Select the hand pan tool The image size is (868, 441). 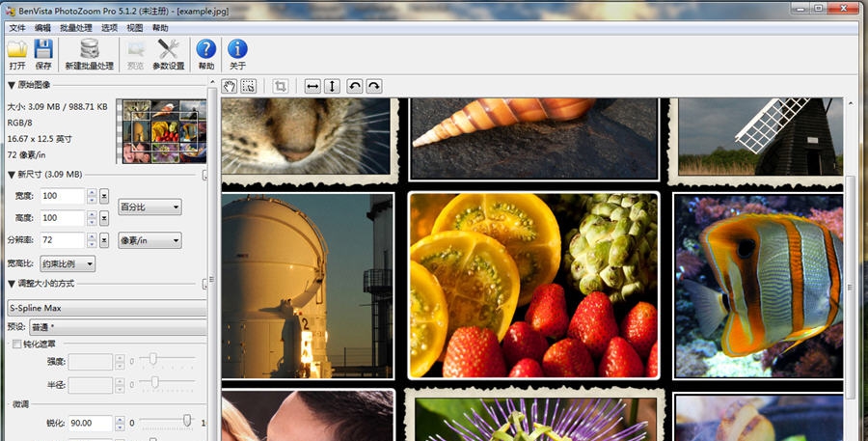[x=230, y=86]
